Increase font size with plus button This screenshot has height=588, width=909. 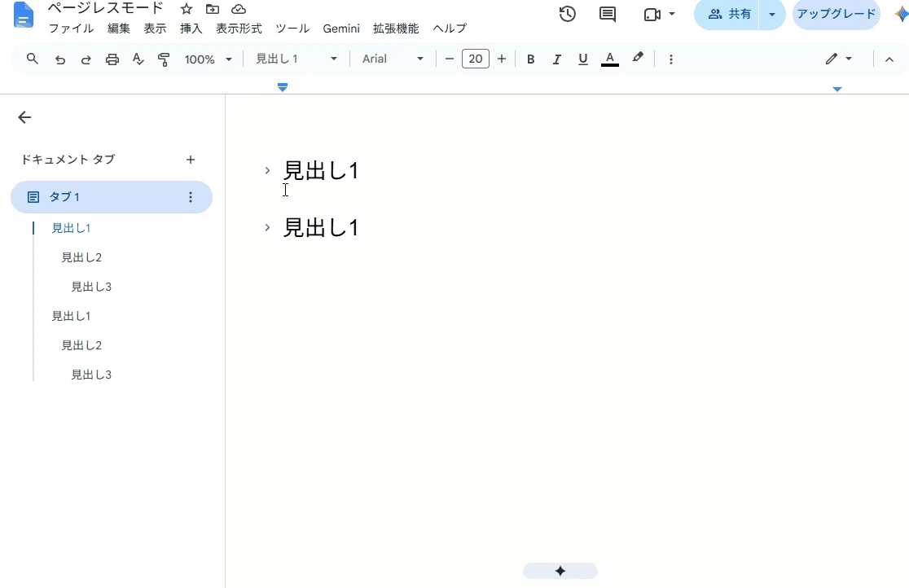(x=502, y=59)
